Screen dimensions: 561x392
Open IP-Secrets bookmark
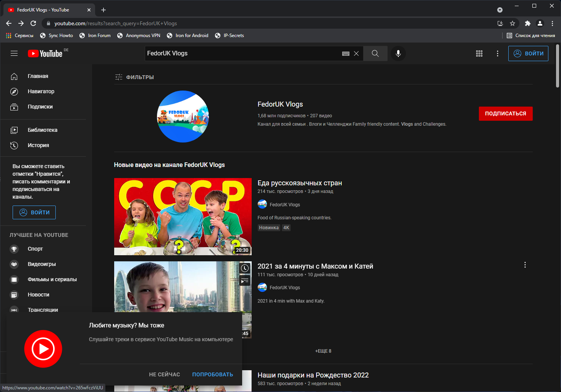pyautogui.click(x=230, y=36)
